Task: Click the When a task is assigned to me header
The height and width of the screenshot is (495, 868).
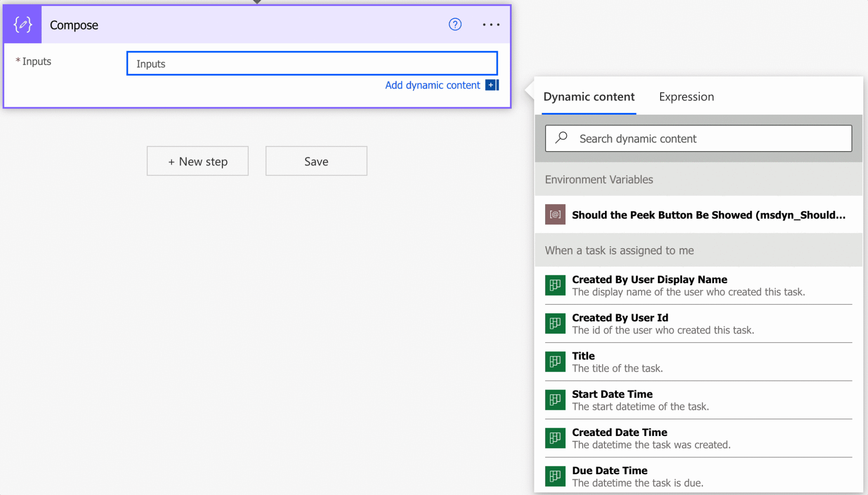Action: pyautogui.click(x=619, y=251)
